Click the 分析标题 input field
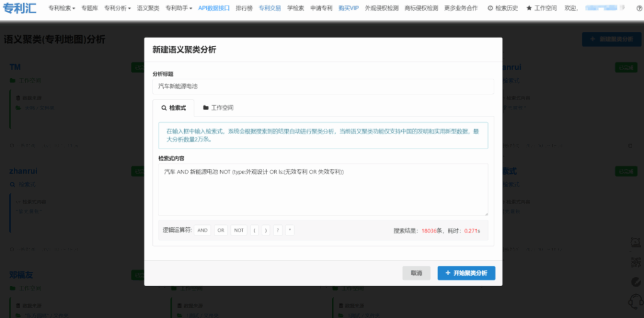This screenshot has width=644, height=318. (323, 86)
